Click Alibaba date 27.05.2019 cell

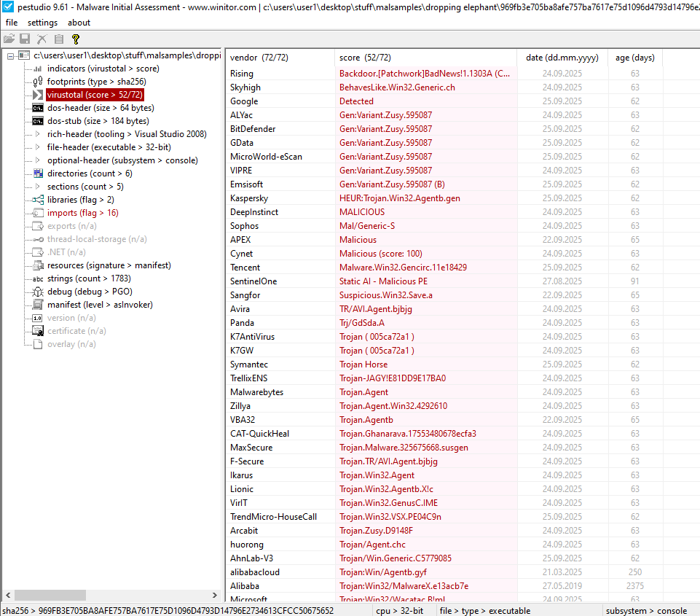[562, 585]
